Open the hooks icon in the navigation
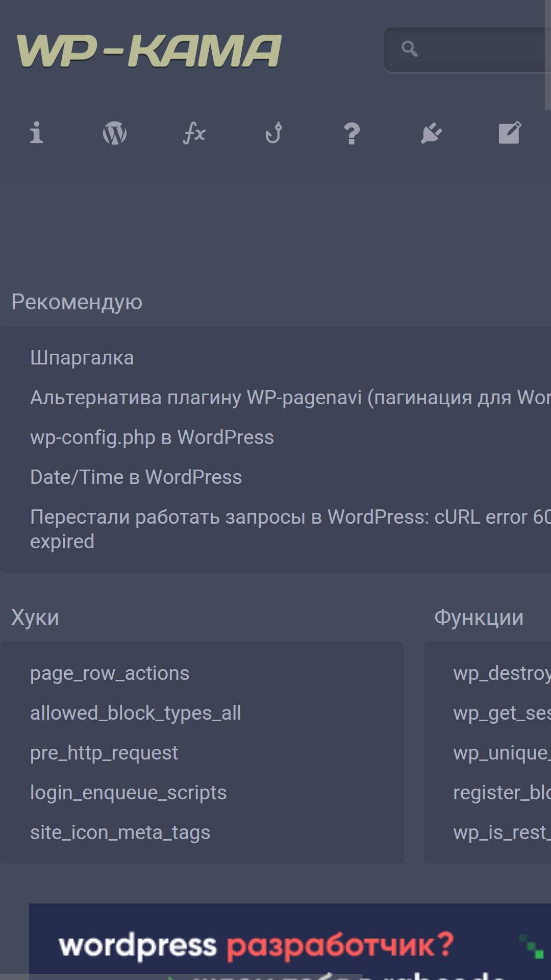The width and height of the screenshot is (551, 980). (273, 133)
